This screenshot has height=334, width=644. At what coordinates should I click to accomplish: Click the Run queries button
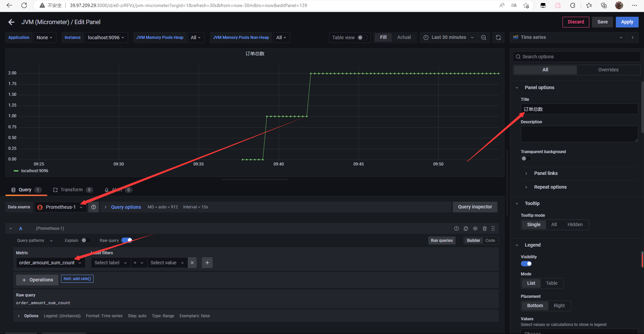(x=442, y=241)
